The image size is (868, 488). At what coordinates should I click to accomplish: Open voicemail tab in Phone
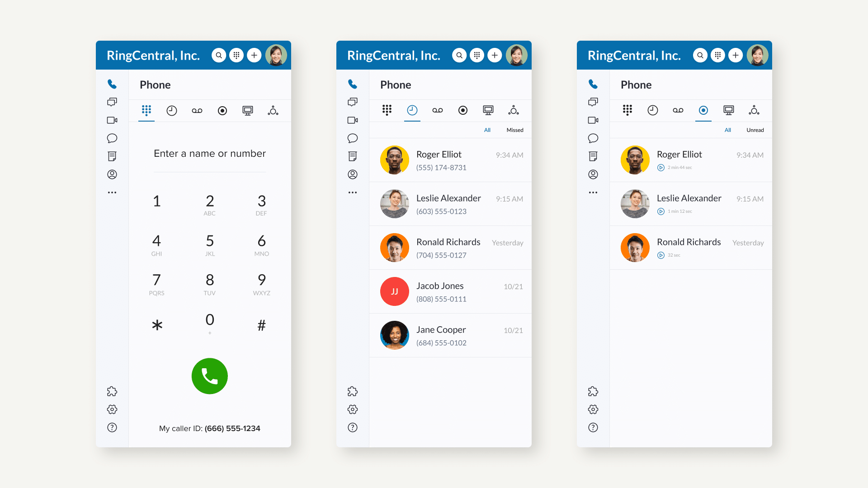pos(197,110)
